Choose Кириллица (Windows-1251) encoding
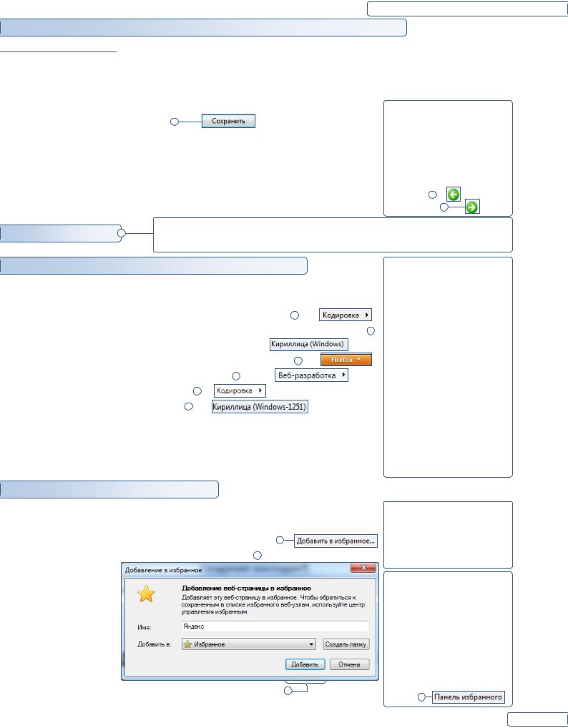568x728 pixels. [x=260, y=407]
